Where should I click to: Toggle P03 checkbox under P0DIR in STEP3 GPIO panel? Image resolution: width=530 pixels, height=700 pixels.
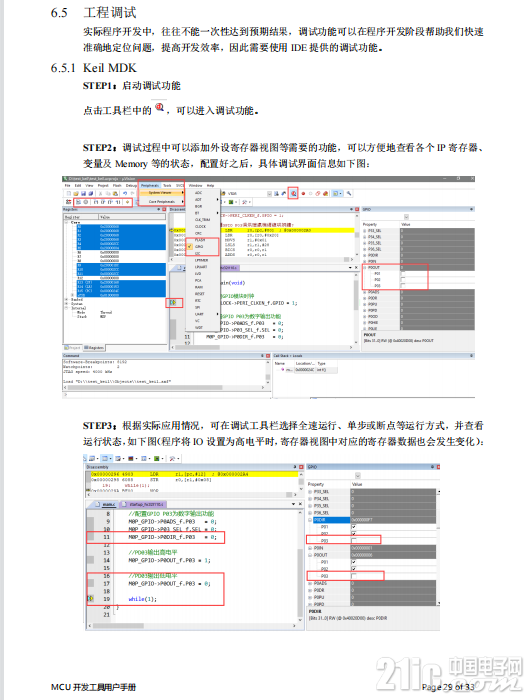click(x=354, y=541)
